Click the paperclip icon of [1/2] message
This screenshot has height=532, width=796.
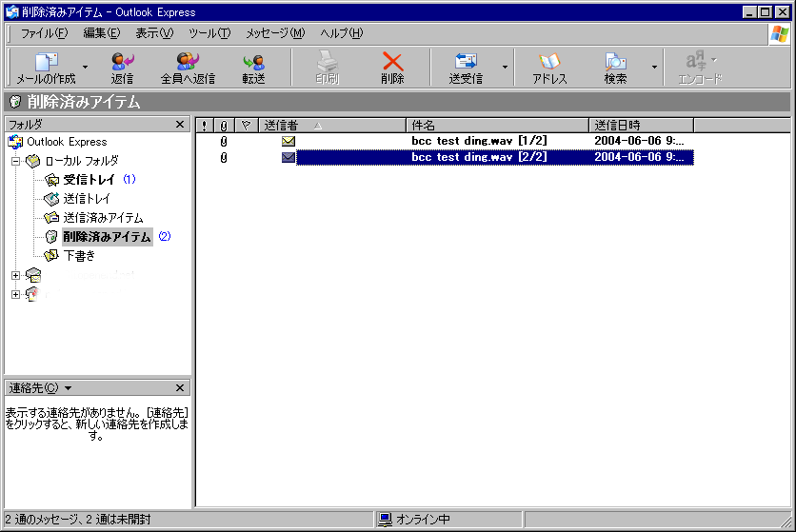pyautogui.click(x=224, y=142)
